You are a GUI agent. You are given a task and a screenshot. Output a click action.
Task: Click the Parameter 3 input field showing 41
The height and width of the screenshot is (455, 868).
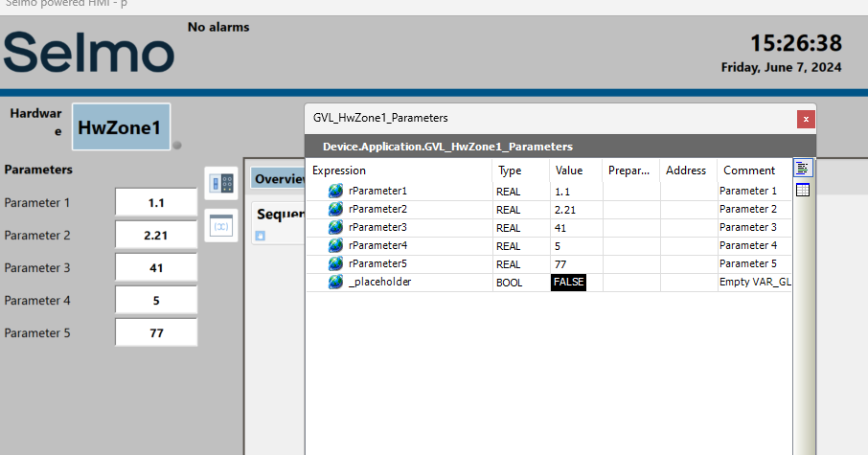[156, 267]
